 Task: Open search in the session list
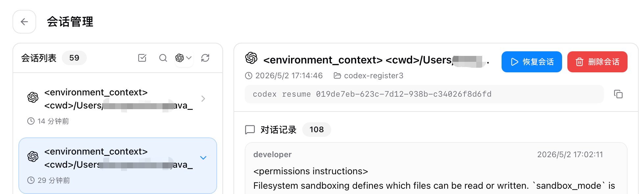(x=163, y=58)
